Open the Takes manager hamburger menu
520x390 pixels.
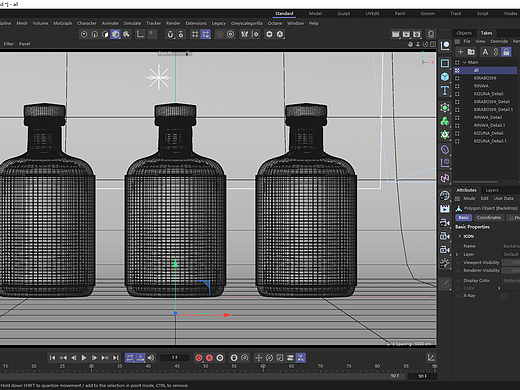tap(457, 41)
